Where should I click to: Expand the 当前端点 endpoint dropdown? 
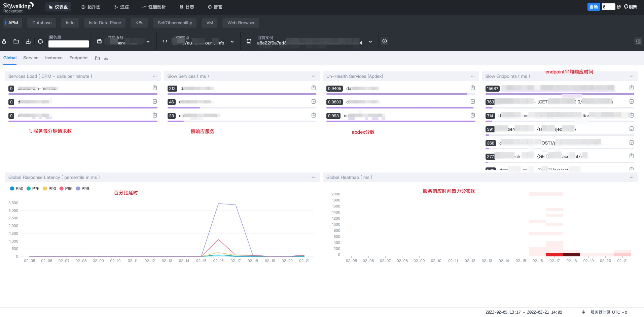click(232, 41)
